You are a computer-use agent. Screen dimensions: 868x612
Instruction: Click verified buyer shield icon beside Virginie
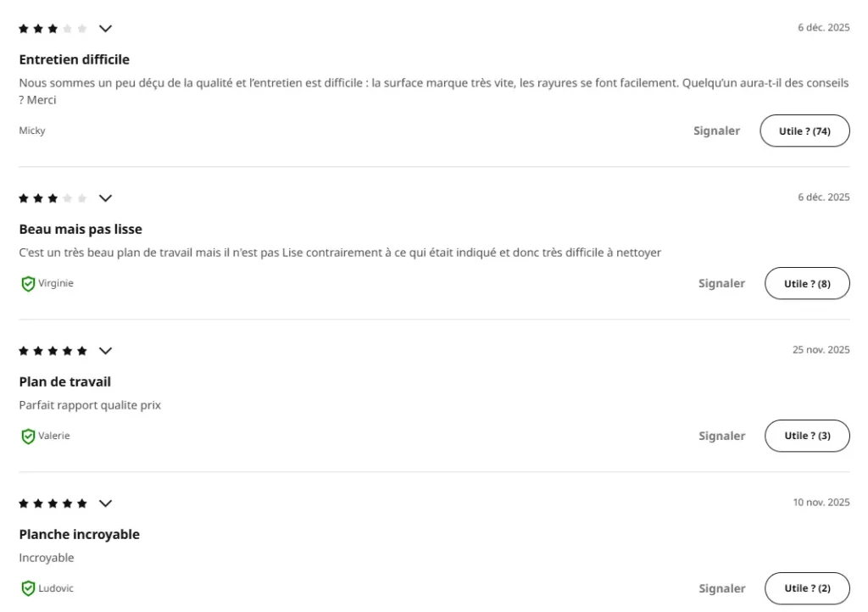[x=28, y=284]
